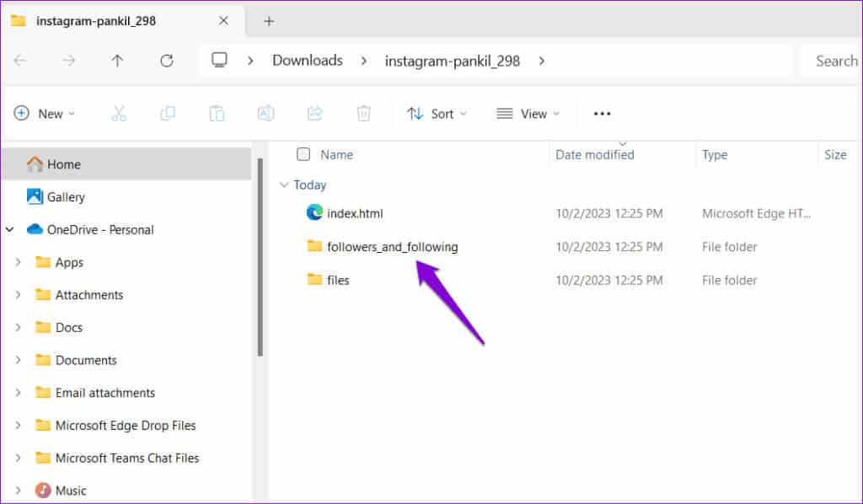
Task: Select OneDrive - Personal in sidebar
Action: click(100, 229)
